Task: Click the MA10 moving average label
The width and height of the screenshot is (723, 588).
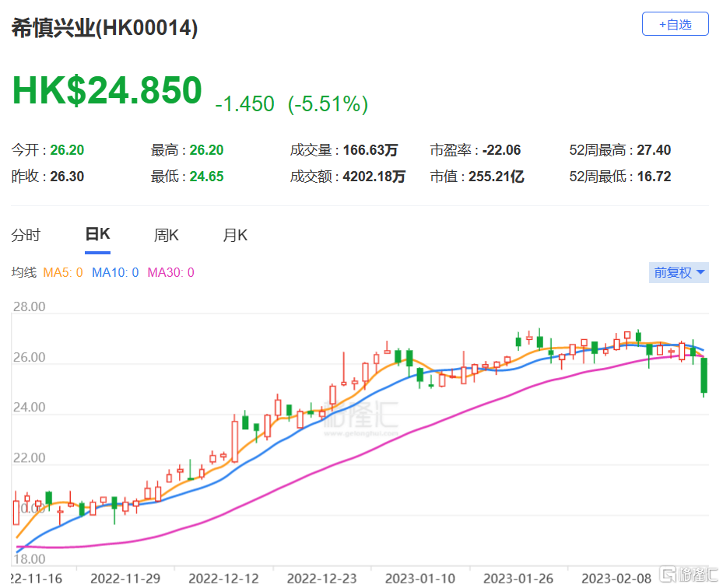Action: click(115, 273)
